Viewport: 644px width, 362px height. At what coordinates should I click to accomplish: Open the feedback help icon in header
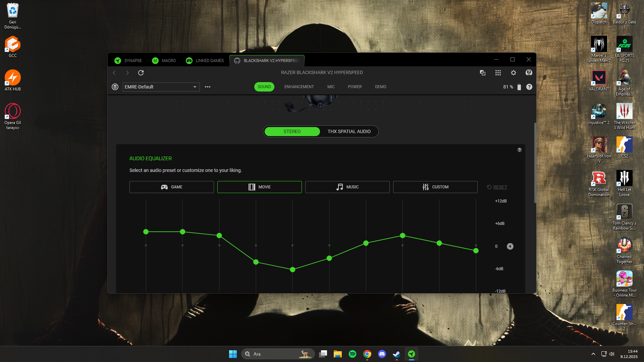pyautogui.click(x=529, y=73)
